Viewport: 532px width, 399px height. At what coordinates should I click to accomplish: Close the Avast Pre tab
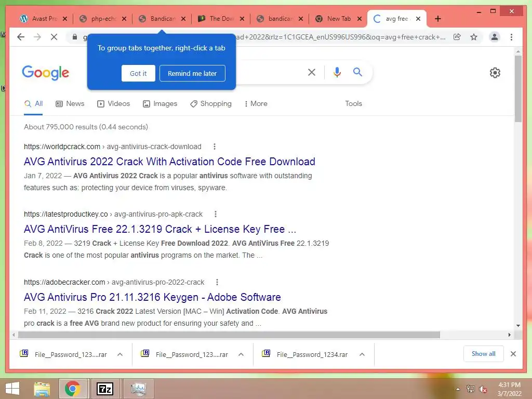[65, 19]
